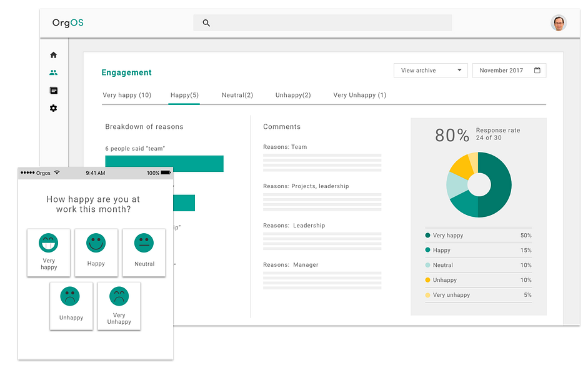Image resolution: width=588 pixels, height=375 pixels.
Task: Click the OrgOS logo
Action: 68,23
